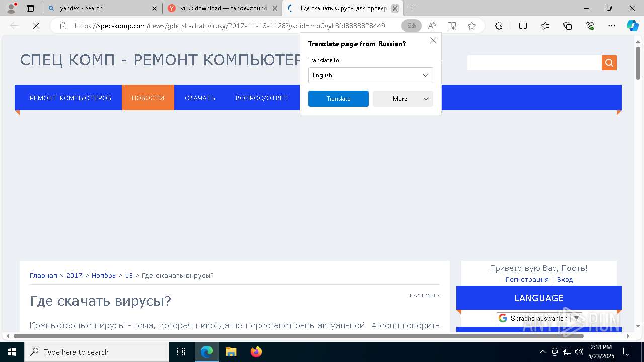This screenshot has width=644, height=362.
Task: Open the 'ВОПРОС/ОТВЕТ' menu item
Action: pyautogui.click(x=262, y=98)
